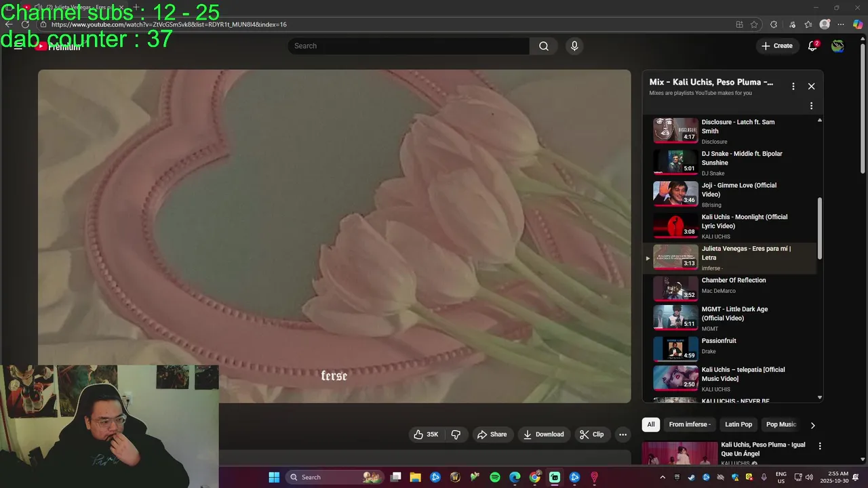Open browser Extensions puzzle icon
This screenshot has width=868, height=488.
(x=774, y=24)
